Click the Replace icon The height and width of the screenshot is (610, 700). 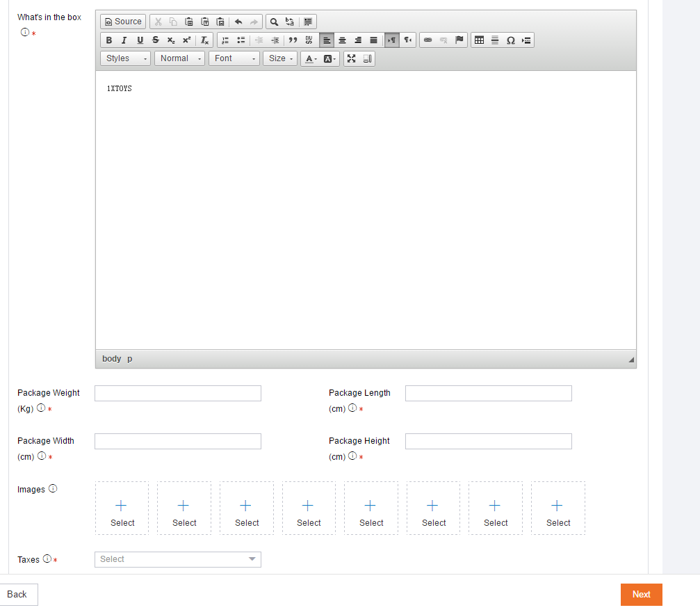290,22
